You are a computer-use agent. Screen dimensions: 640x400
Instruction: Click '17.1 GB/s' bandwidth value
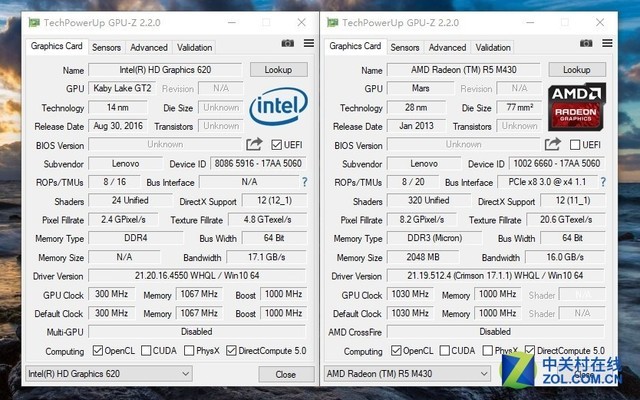point(267,257)
